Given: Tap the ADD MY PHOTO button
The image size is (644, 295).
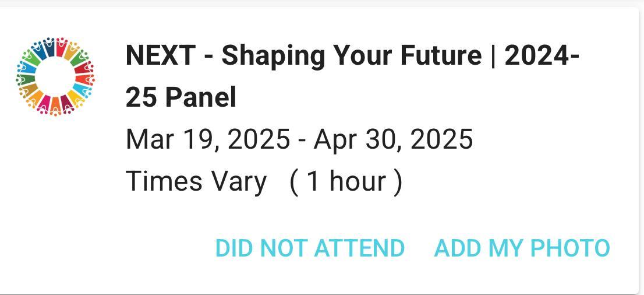Looking at the screenshot, I should pos(522,248).
